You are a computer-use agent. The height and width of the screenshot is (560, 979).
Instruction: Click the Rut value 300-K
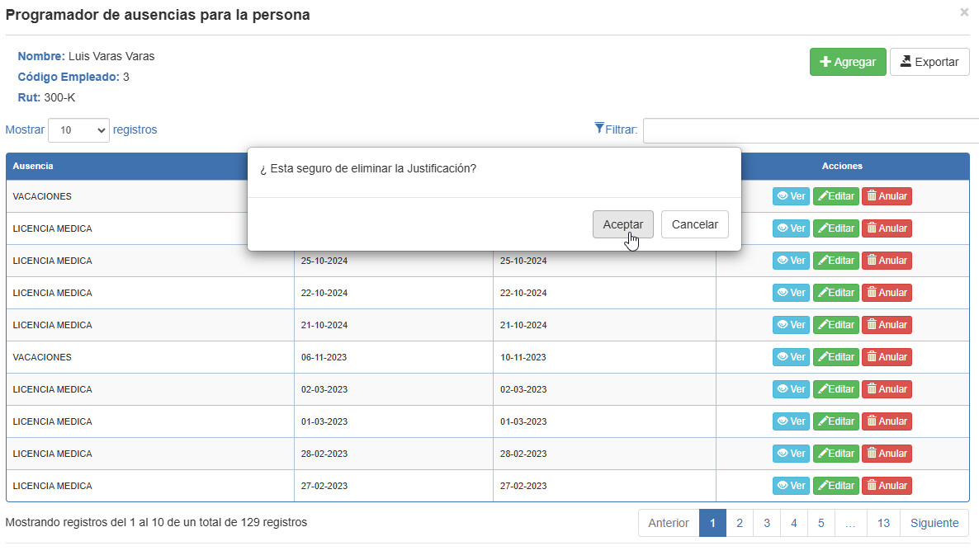click(x=59, y=98)
